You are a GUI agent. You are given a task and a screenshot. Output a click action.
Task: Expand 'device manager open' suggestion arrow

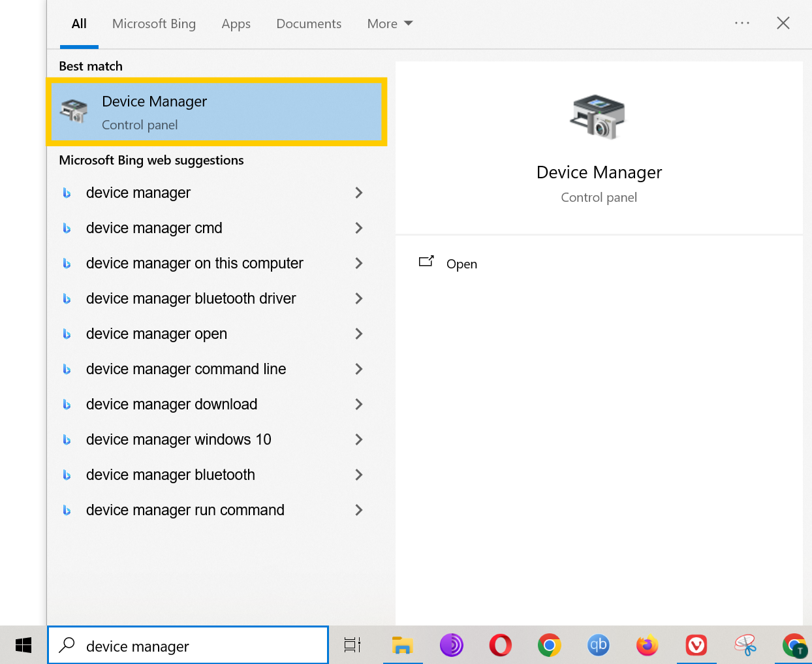pos(358,334)
